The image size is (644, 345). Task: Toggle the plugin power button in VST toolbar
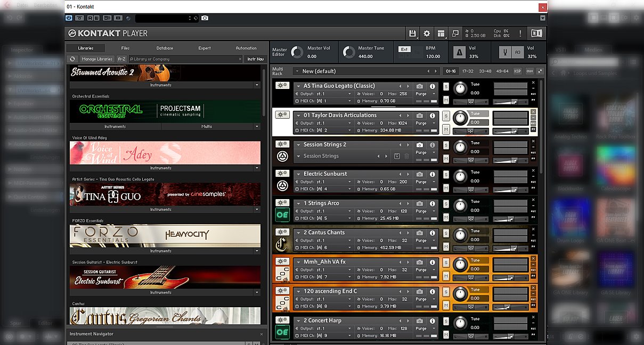coord(69,18)
